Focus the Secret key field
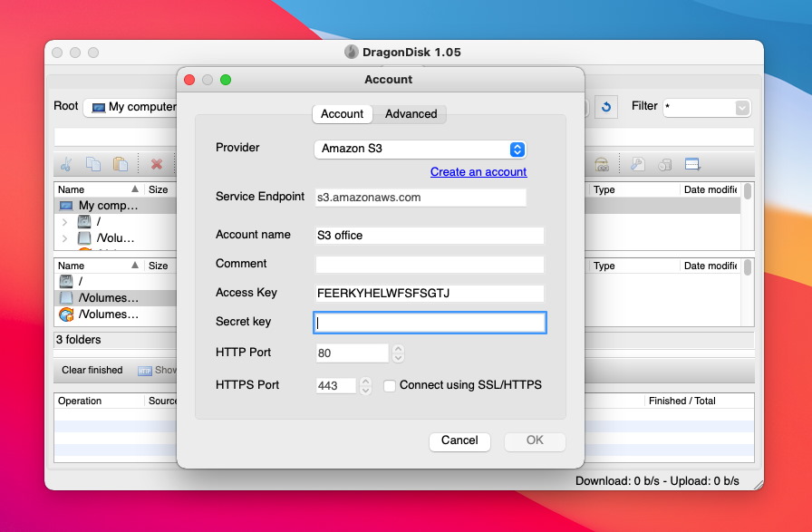 pos(430,323)
